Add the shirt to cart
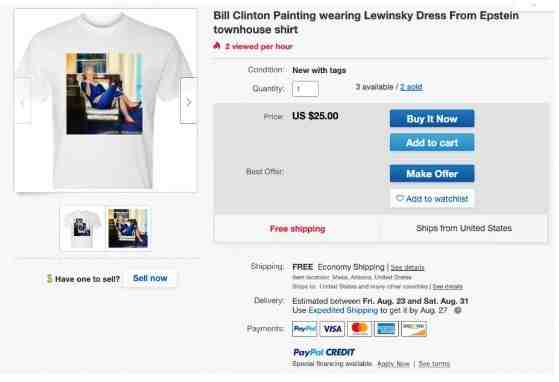559x382 pixels. coord(432,143)
